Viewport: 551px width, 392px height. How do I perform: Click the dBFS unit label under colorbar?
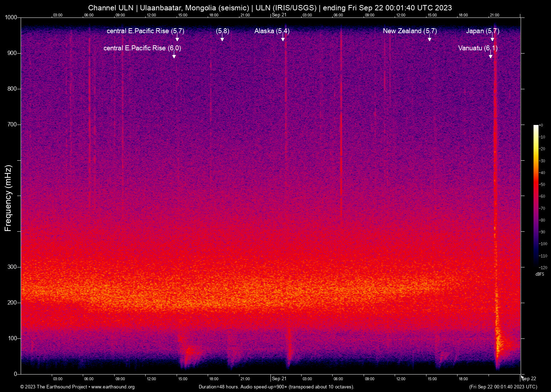pyautogui.click(x=540, y=274)
